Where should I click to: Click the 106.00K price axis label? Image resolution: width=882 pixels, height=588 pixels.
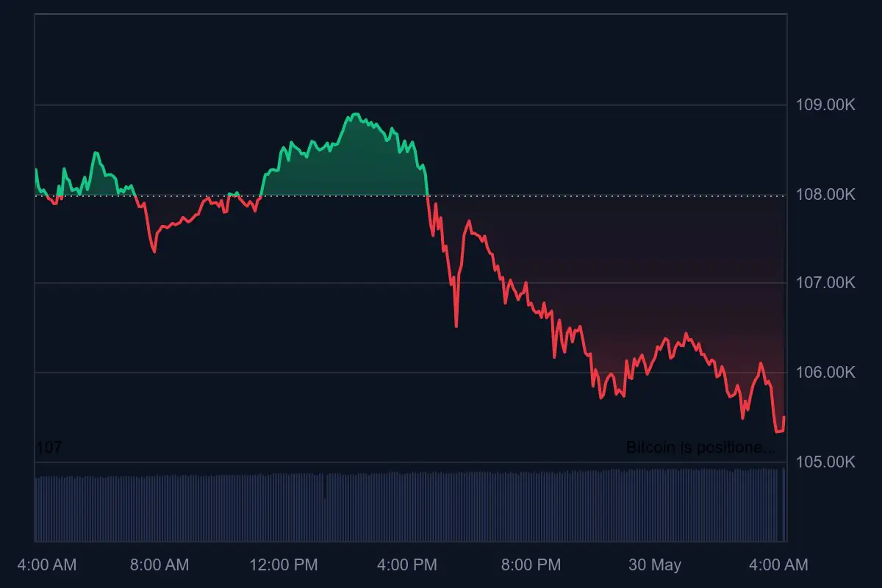click(825, 373)
